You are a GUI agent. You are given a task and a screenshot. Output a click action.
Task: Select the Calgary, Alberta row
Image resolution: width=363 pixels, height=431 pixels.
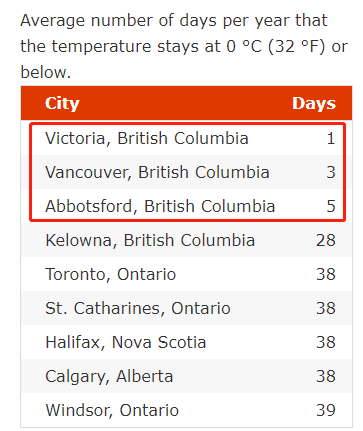(x=186, y=376)
